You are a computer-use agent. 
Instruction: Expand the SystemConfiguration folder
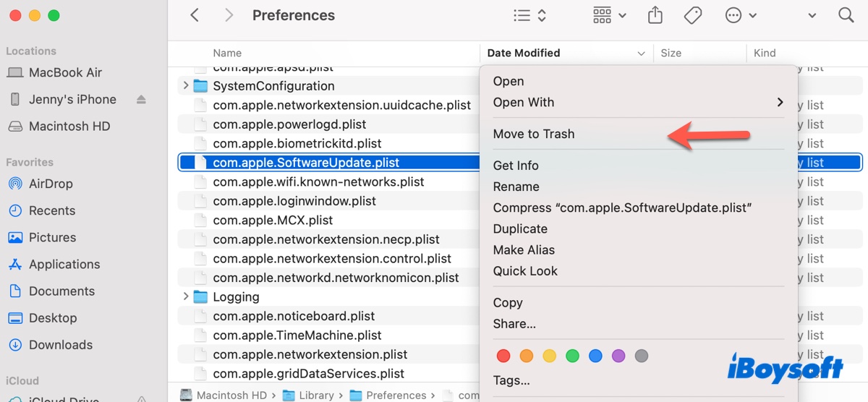185,86
